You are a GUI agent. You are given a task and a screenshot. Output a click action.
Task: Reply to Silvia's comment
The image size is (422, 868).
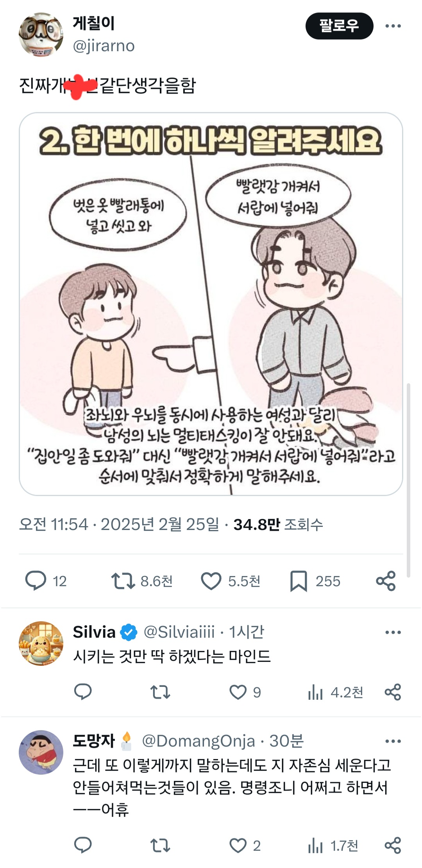(83, 692)
